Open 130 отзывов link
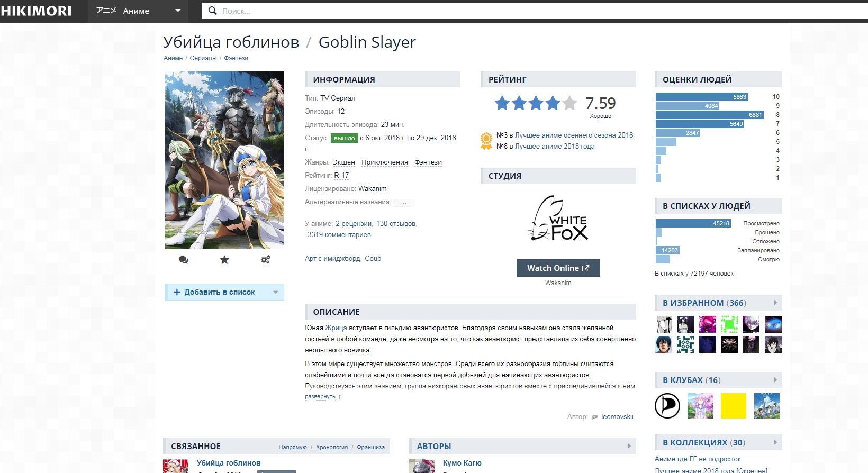Image resolution: width=868 pixels, height=473 pixels. point(396,224)
